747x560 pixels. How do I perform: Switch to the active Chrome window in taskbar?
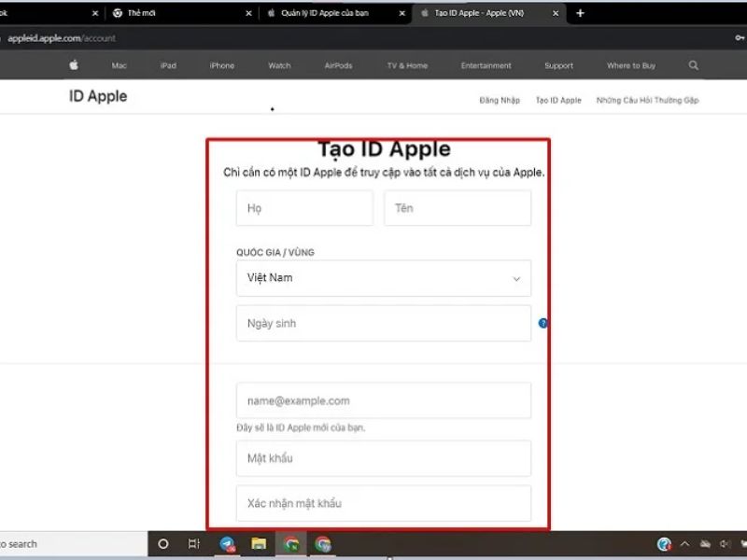point(291,544)
